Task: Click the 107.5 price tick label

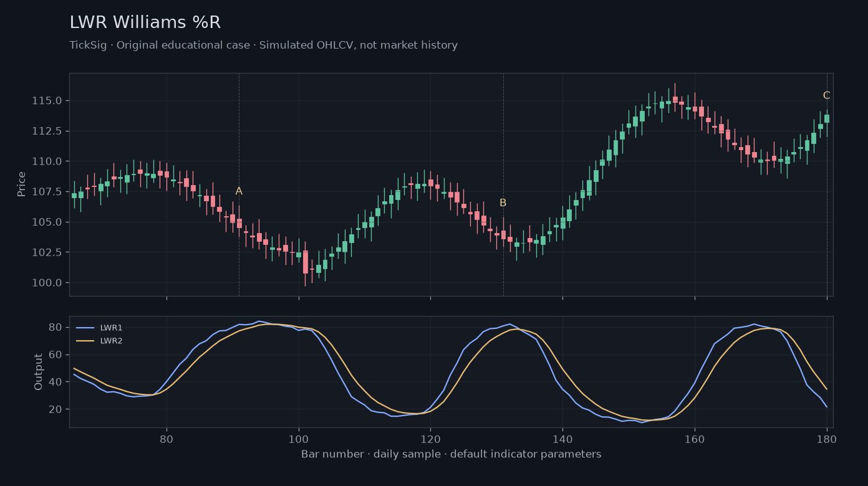Action: tap(49, 192)
